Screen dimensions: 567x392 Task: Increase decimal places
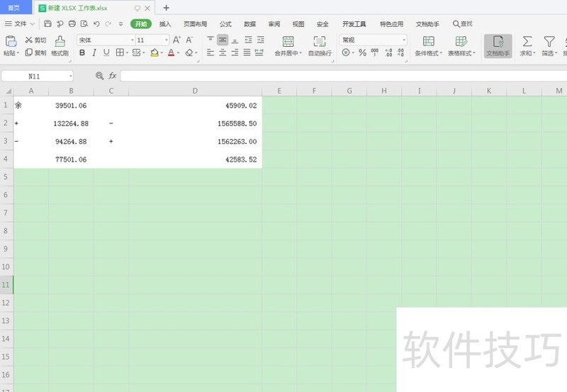click(388, 52)
